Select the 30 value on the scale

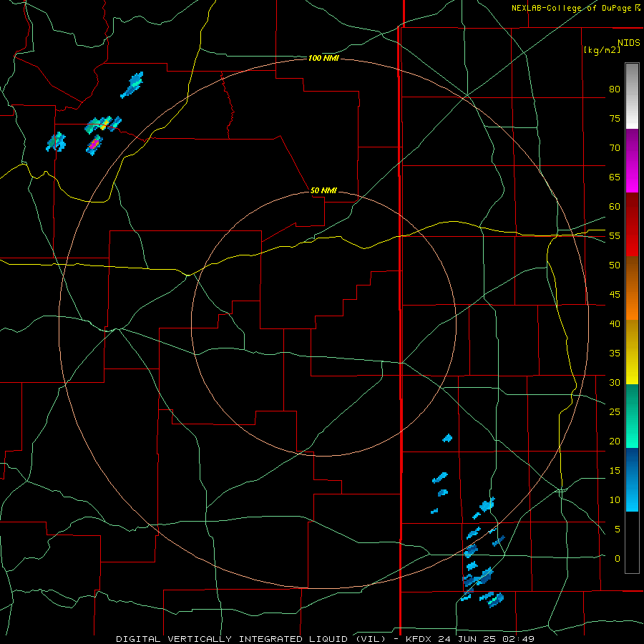click(615, 382)
